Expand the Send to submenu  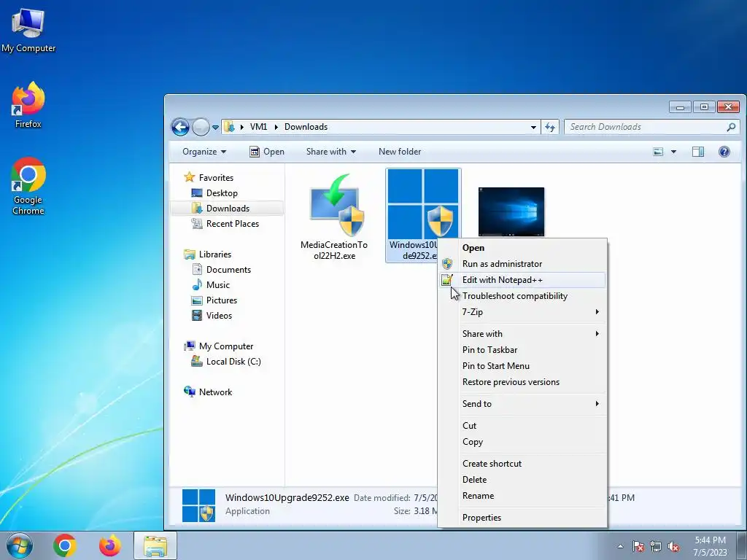point(522,404)
